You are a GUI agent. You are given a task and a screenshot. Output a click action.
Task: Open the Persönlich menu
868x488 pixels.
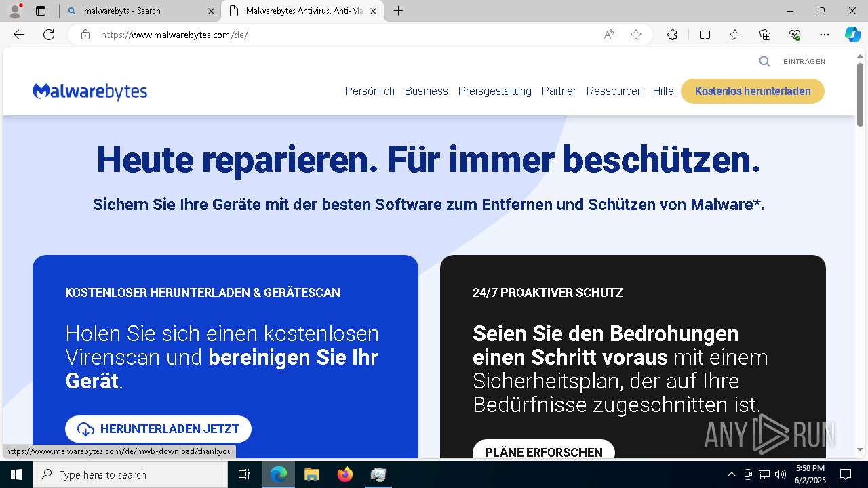(370, 91)
